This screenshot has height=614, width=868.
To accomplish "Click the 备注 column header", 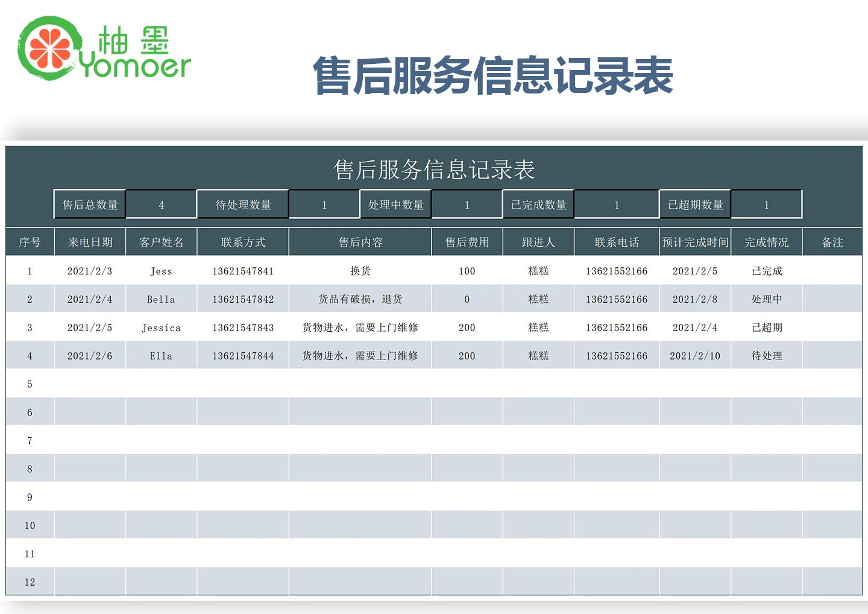I will pos(832,242).
